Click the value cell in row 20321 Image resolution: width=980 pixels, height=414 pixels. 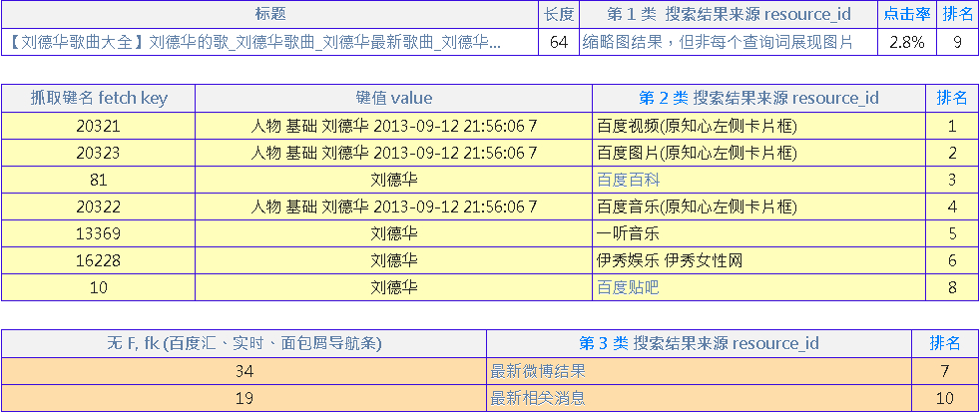pyautogui.click(x=394, y=126)
